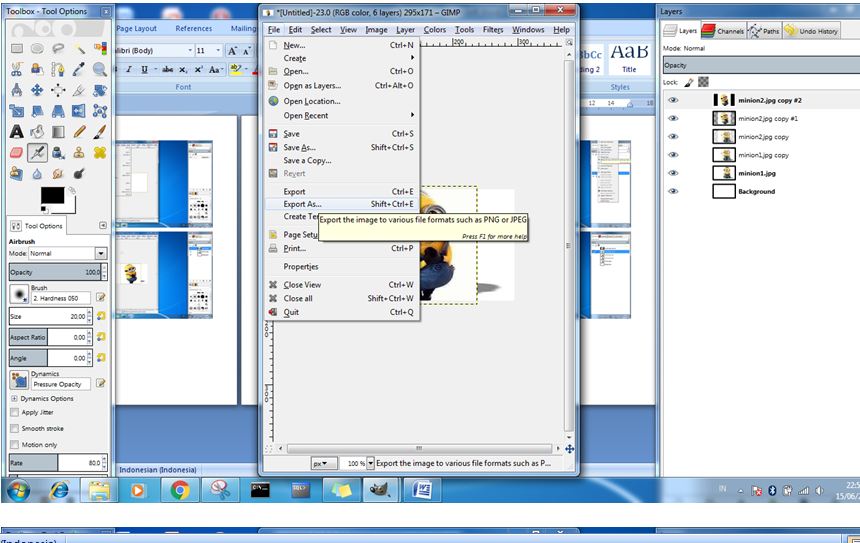Hide the minion1.jpg layer

673,173
